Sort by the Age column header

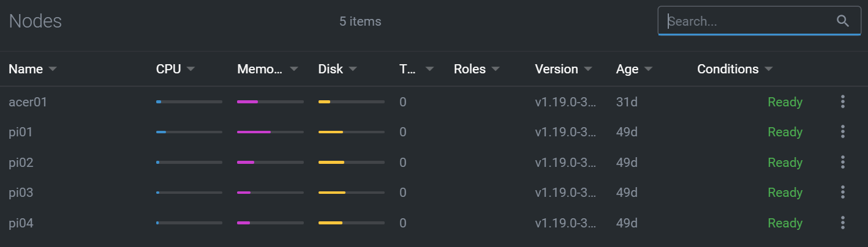coord(627,69)
